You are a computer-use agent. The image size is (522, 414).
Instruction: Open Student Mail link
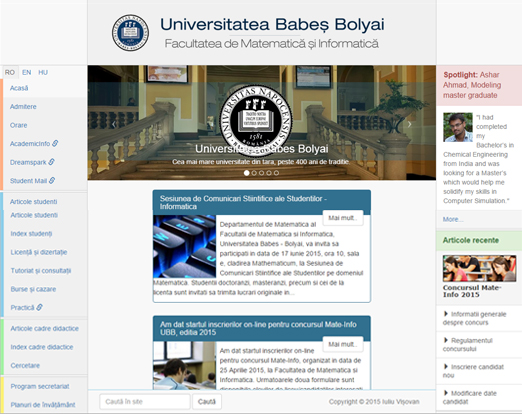pyautogui.click(x=28, y=181)
